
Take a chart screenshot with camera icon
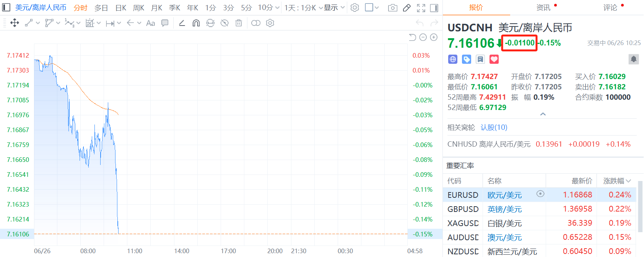click(392, 8)
